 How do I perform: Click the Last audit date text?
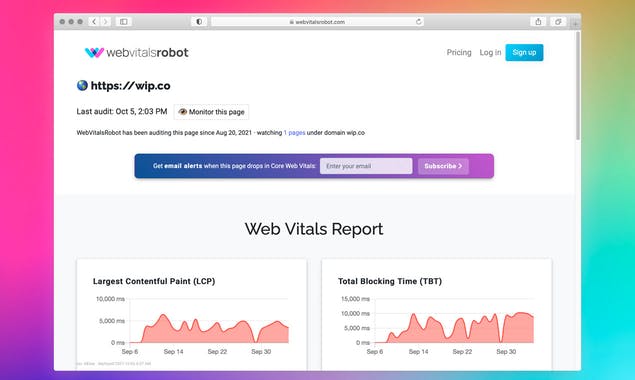pos(121,111)
